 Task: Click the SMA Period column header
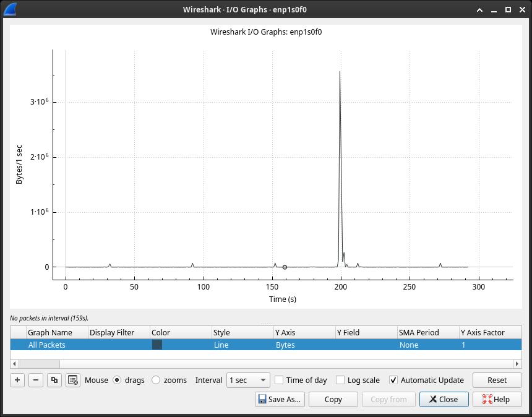pyautogui.click(x=428, y=332)
